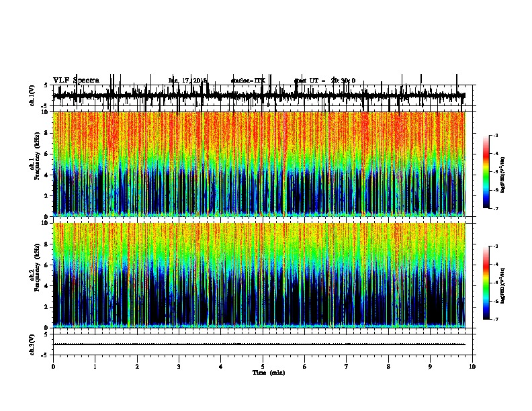Click the Time (min) axis title

pyautogui.click(x=269, y=373)
